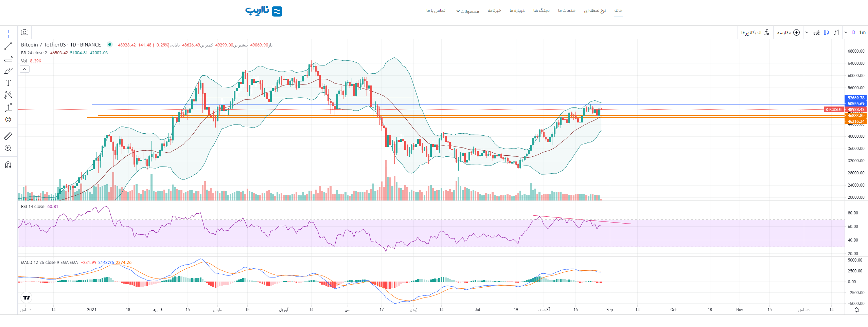This screenshot has height=327, width=868.
Task: Select the pink RSI trend line
Action: click(x=582, y=220)
